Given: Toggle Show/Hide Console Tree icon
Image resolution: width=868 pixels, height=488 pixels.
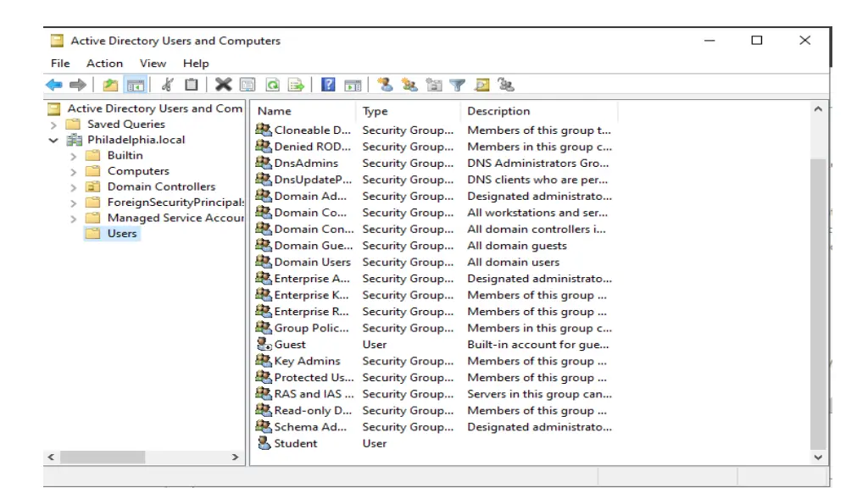Looking at the screenshot, I should click(135, 85).
